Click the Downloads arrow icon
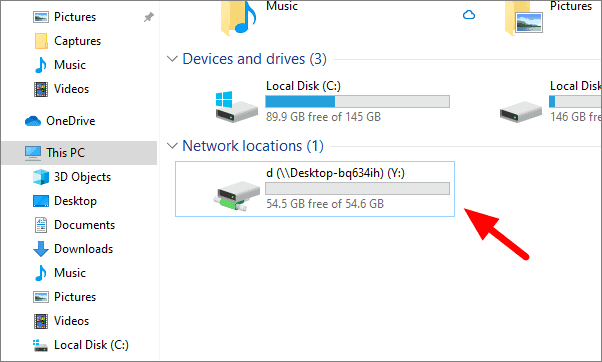 click(41, 249)
